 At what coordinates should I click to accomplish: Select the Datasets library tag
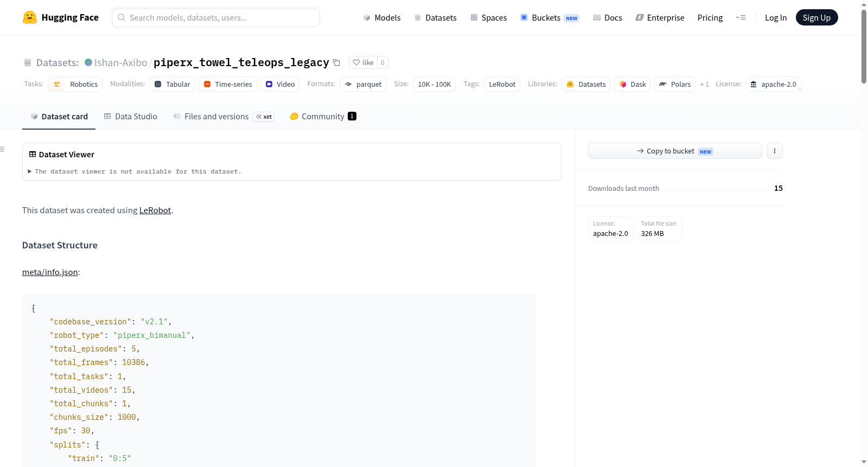(586, 84)
